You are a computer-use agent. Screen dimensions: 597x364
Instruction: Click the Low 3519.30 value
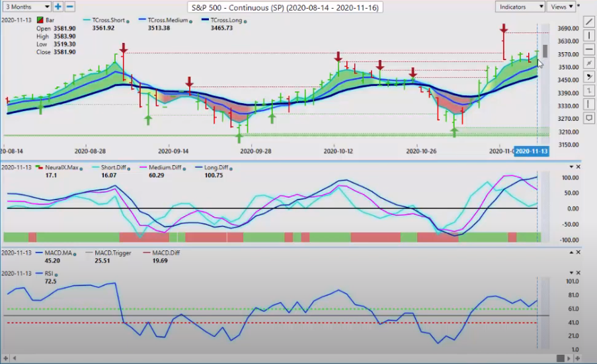click(64, 44)
